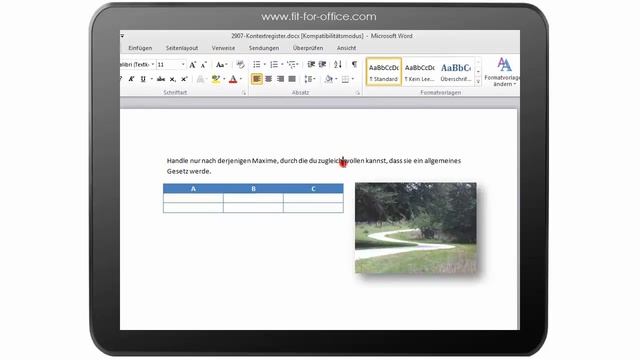The width and height of the screenshot is (640, 360).
Task: Switch to the Überprüfen tab
Action: 308,48
